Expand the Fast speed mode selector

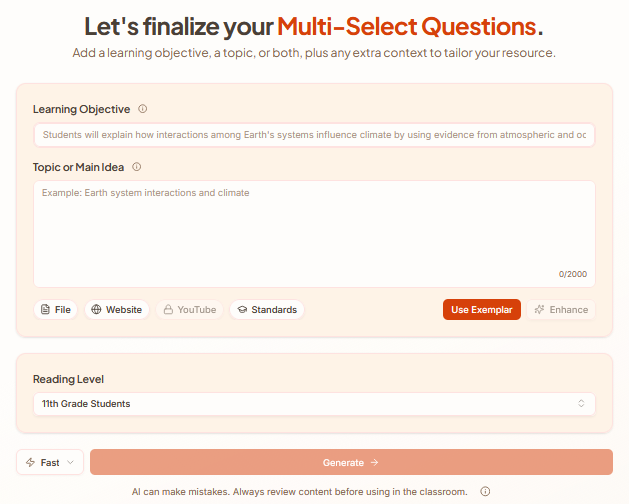[50, 463]
